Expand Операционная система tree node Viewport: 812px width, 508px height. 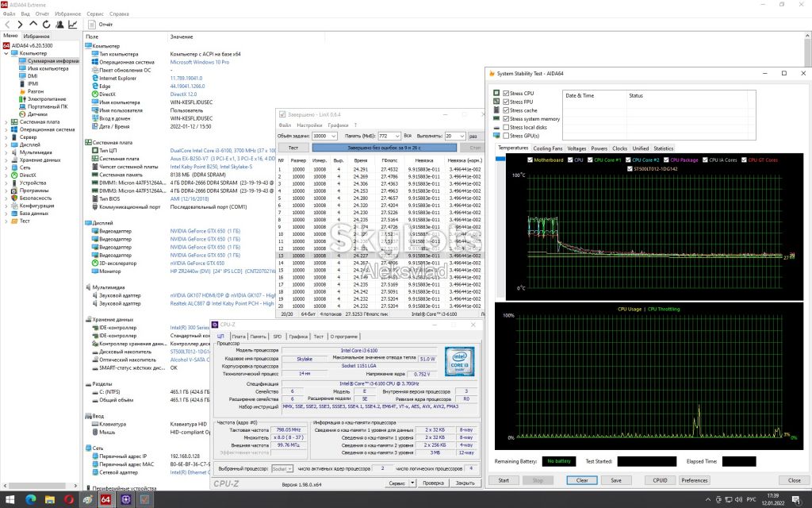click(x=6, y=129)
